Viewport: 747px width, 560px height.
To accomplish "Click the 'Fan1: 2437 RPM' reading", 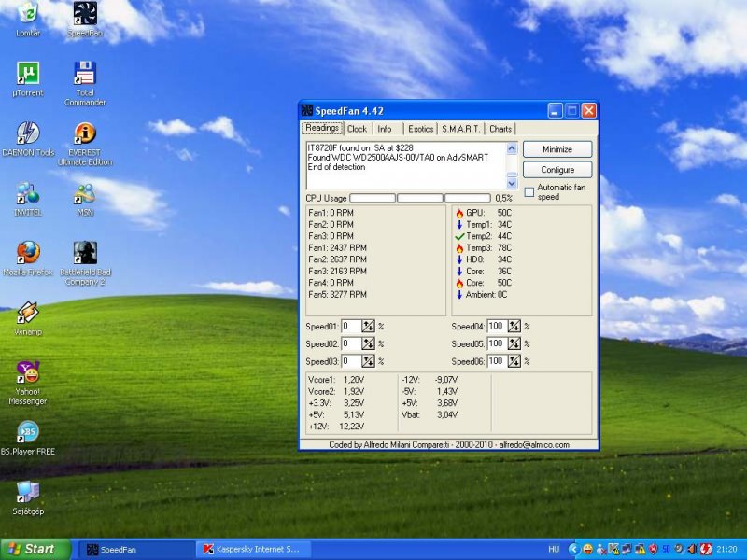I will pyautogui.click(x=337, y=248).
